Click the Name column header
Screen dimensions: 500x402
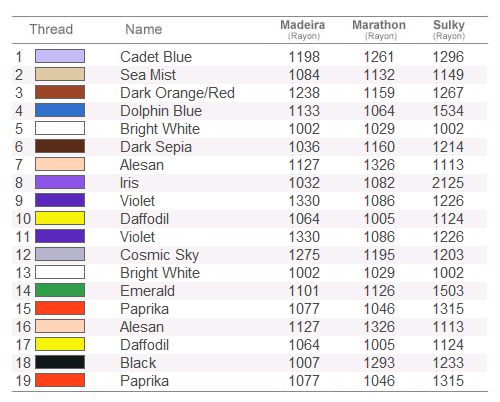pyautogui.click(x=144, y=29)
